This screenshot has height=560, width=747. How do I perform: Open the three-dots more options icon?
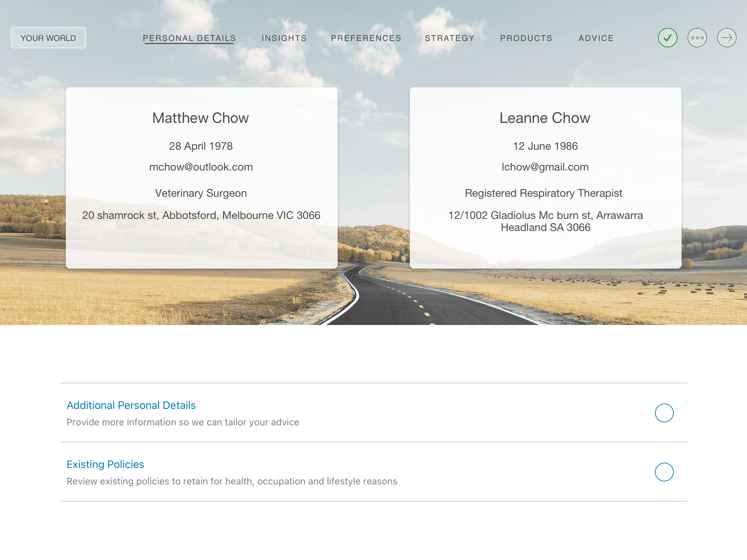point(697,38)
